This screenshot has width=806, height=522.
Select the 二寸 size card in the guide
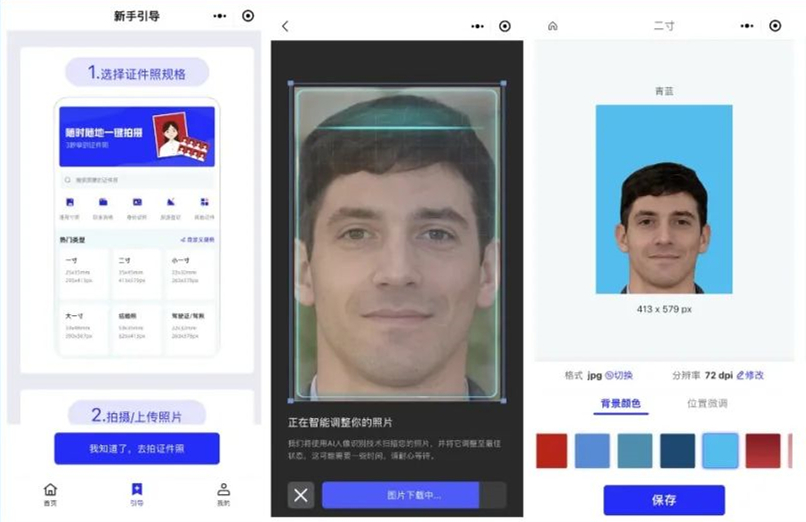pos(137,272)
